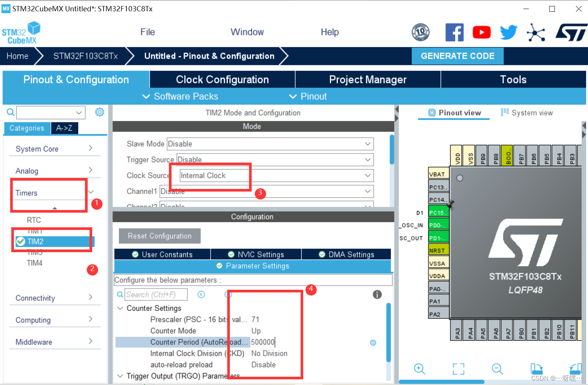588x385 pixels.
Task: Open the Window menu
Action: (x=247, y=32)
